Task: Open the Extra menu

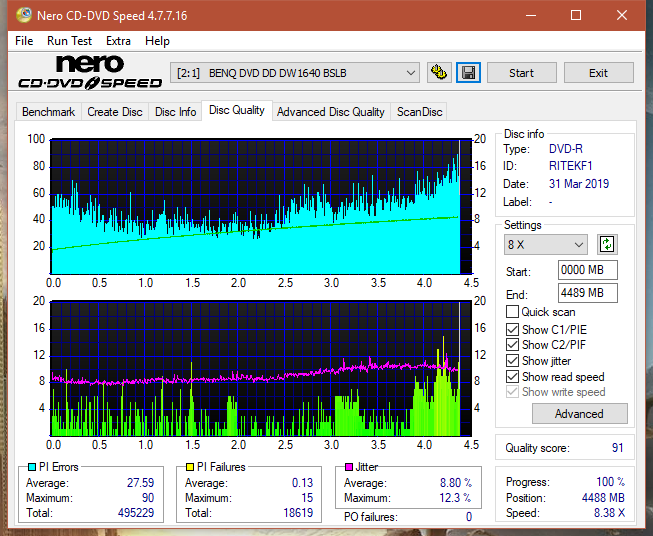Action: (x=118, y=41)
